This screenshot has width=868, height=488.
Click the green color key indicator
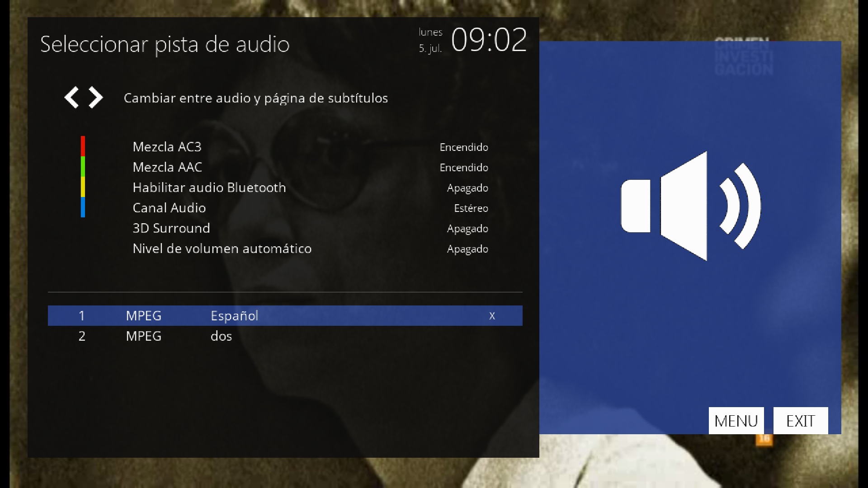tap(83, 167)
